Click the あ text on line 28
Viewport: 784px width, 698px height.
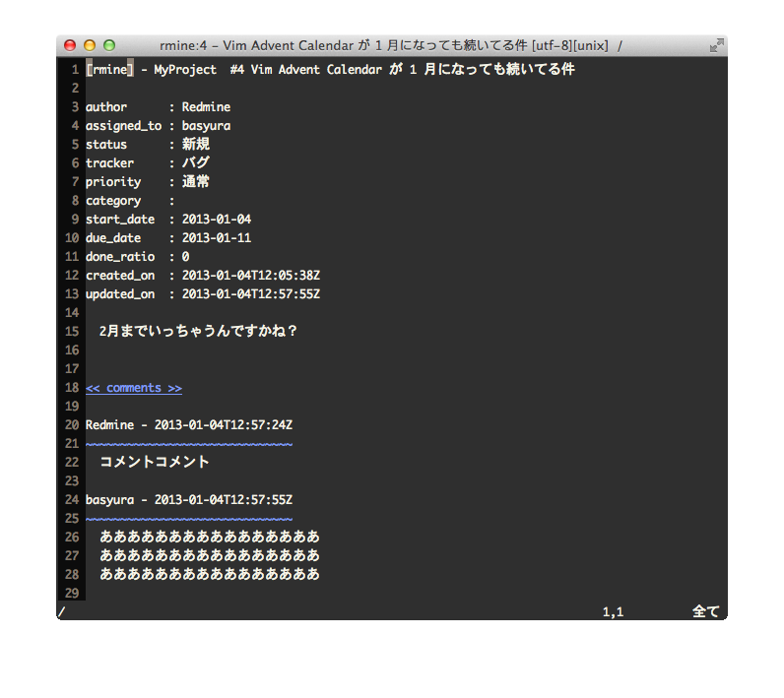[x=210, y=575]
